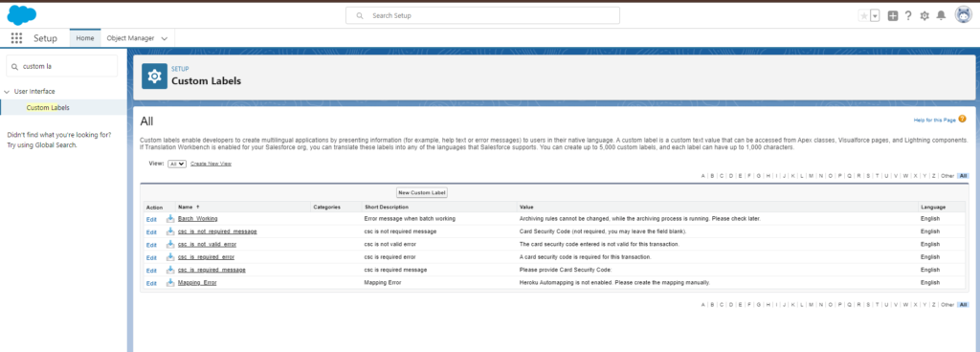Open the View dropdown set to All

[x=177, y=164]
